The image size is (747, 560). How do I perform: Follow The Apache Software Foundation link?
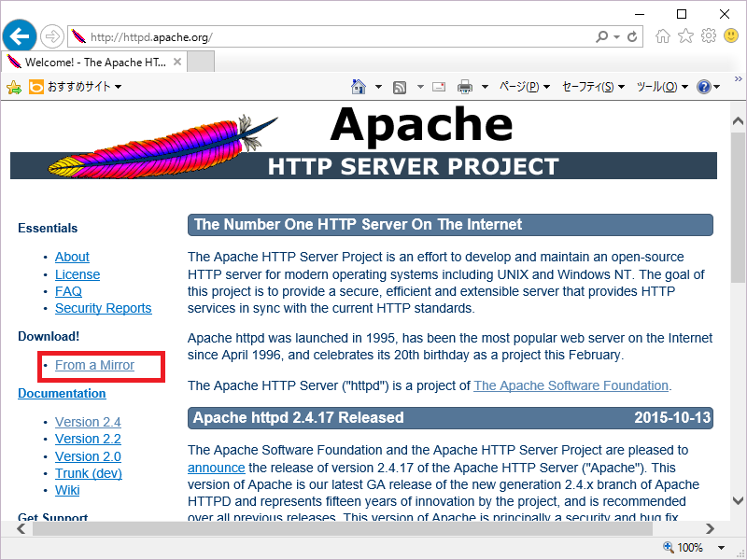(x=571, y=385)
